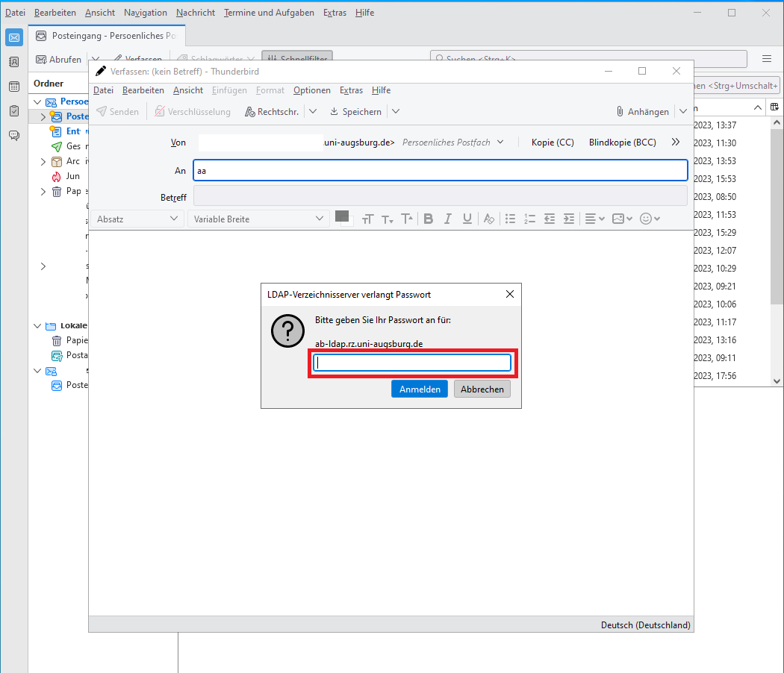Toggle underline text formatting
Viewport: 784px width, 673px height.
(x=467, y=219)
